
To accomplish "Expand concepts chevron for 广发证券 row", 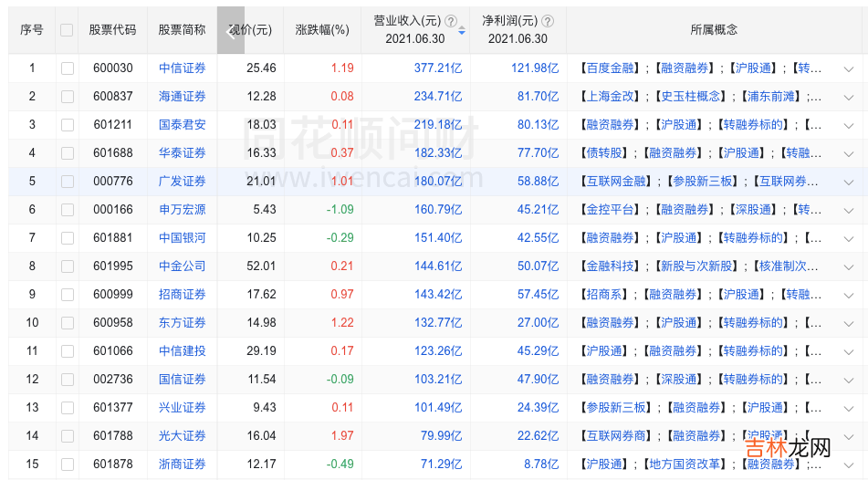I will 848,182.
